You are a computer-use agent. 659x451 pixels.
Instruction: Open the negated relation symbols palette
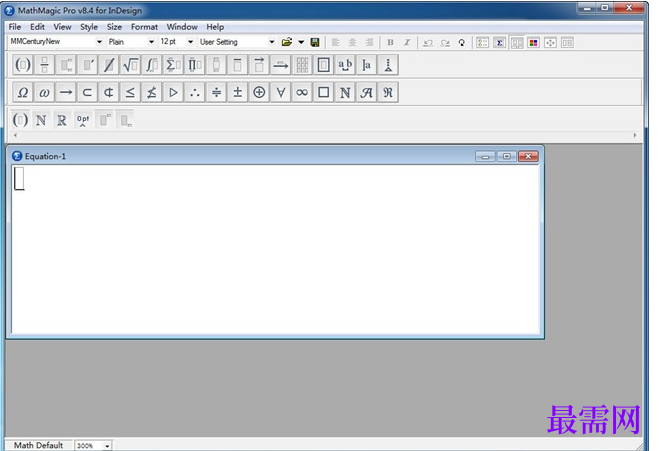(x=152, y=92)
